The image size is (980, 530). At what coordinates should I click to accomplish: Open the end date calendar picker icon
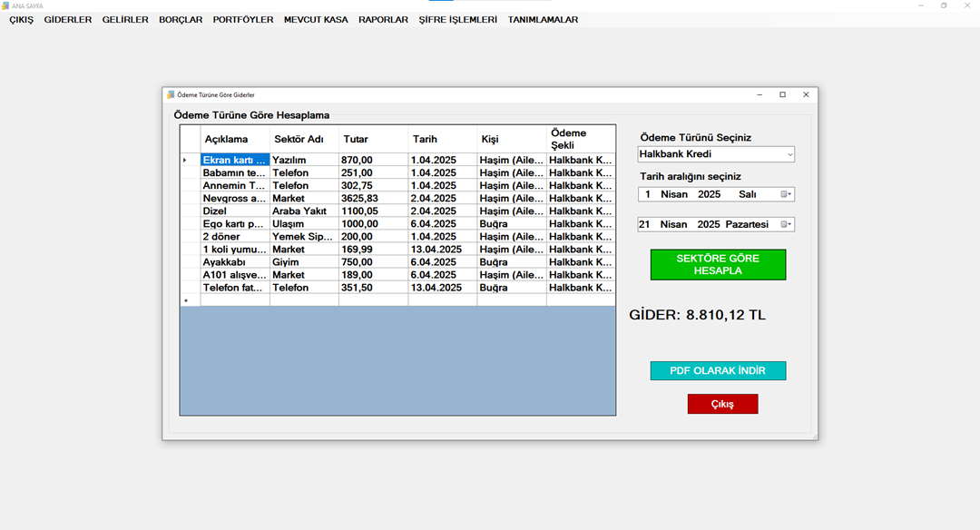(786, 224)
